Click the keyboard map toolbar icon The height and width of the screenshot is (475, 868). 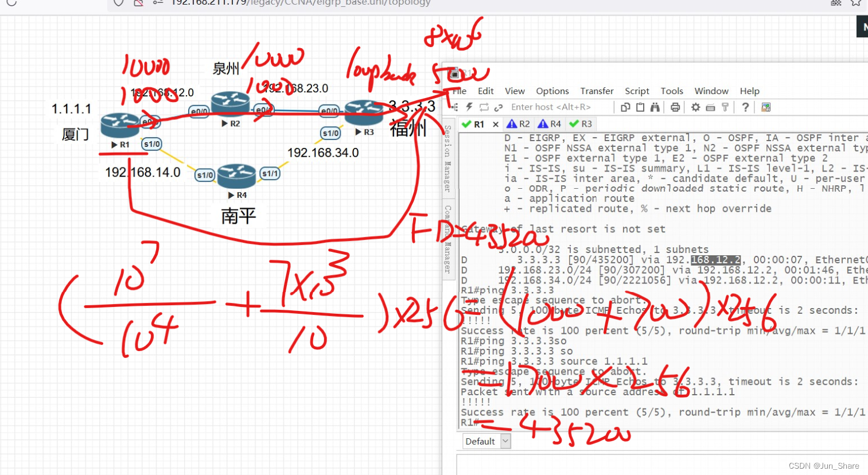(710, 107)
